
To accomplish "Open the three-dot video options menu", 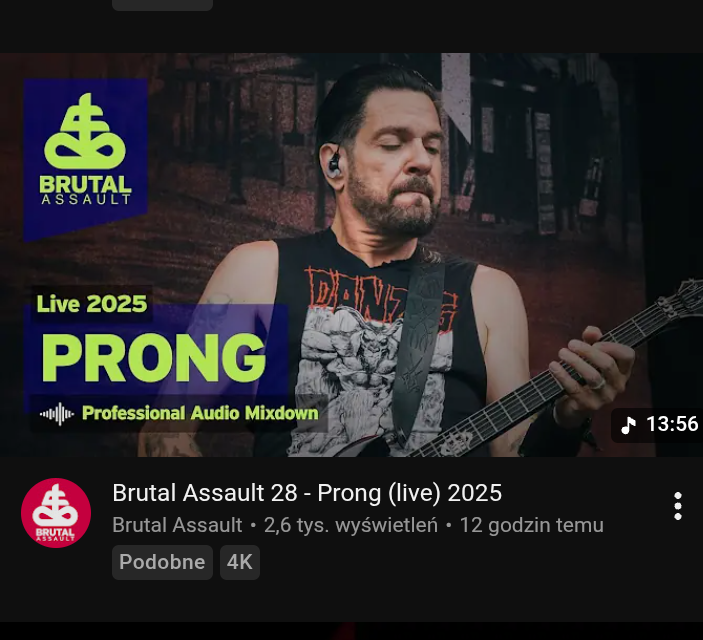I will [677, 506].
